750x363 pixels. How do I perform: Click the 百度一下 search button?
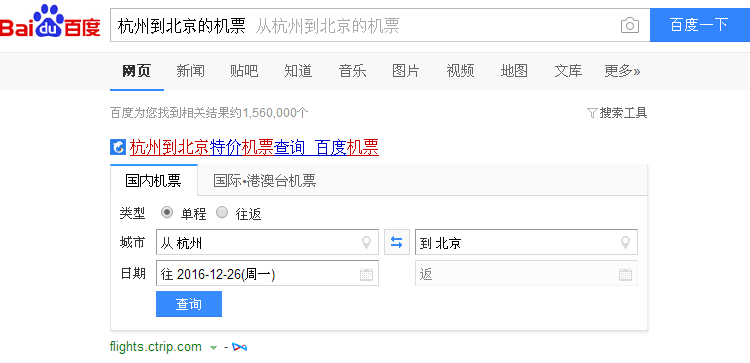[x=700, y=25]
